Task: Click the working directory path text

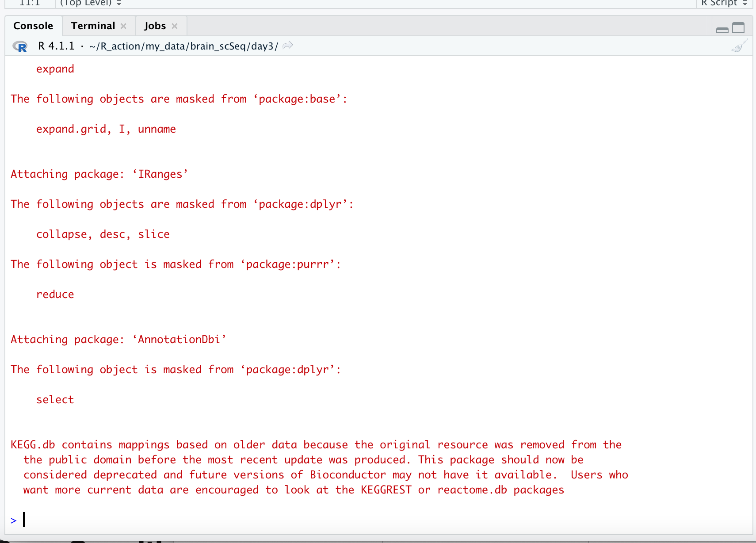Action: (x=183, y=46)
